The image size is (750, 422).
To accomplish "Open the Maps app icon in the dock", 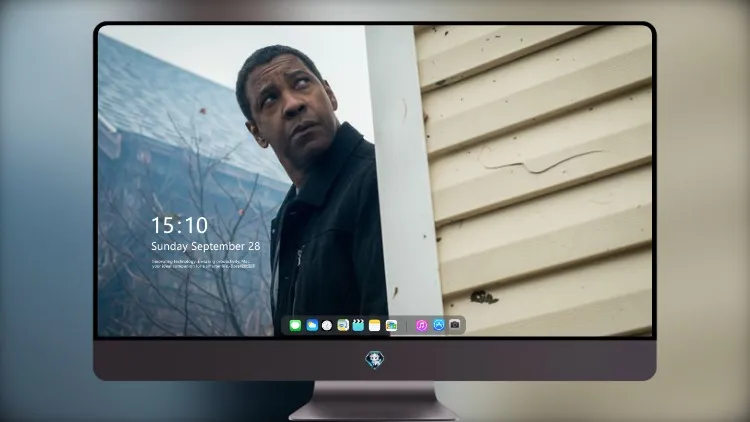I will (343, 325).
